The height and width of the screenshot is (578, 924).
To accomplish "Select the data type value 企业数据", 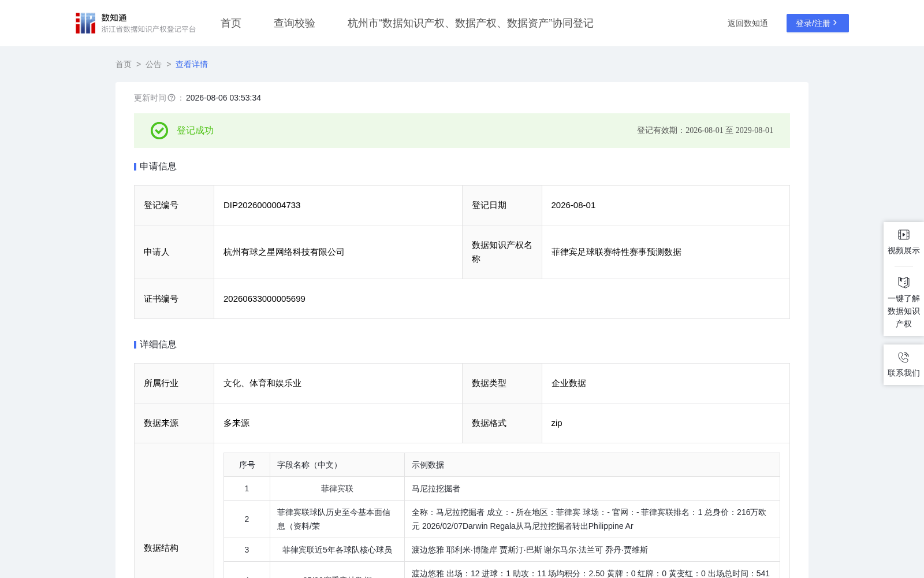I will click(568, 383).
